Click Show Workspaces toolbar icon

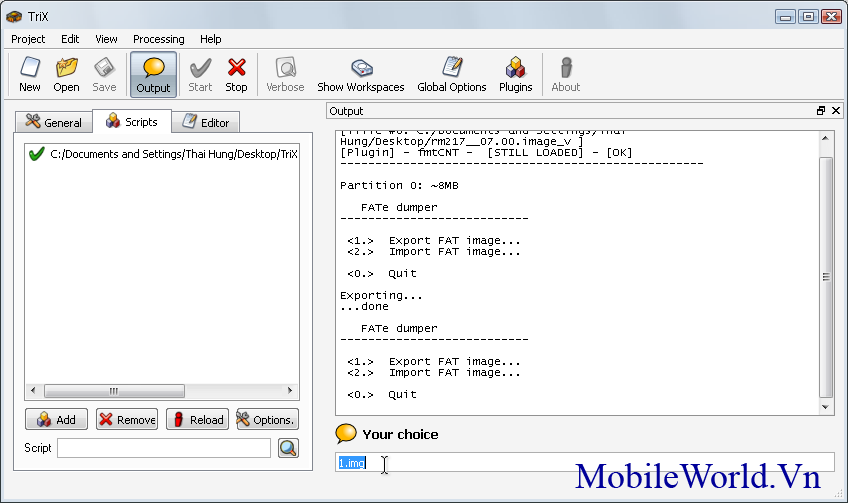tap(360, 74)
